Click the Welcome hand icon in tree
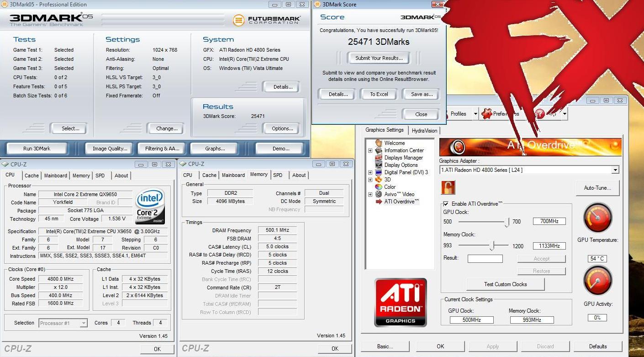Viewport: 644px width, 357px height. (379, 143)
